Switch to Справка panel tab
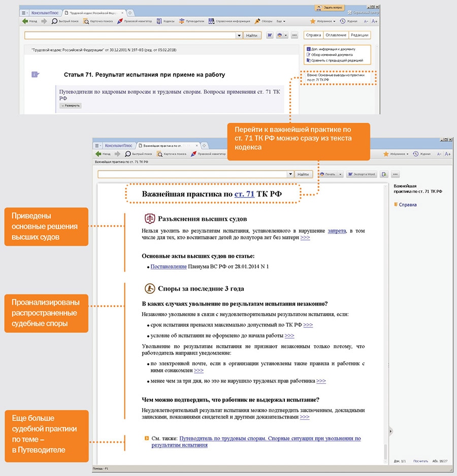This screenshot has height=476, width=457. (x=313, y=35)
